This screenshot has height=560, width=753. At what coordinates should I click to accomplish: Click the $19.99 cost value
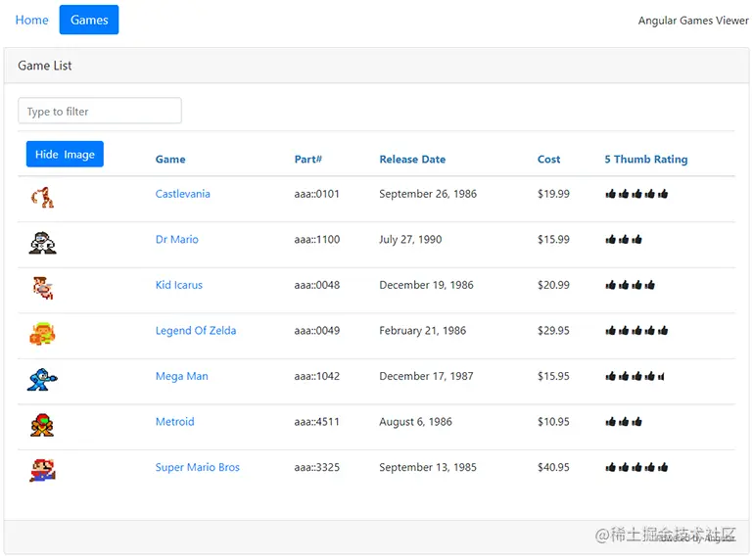click(553, 194)
